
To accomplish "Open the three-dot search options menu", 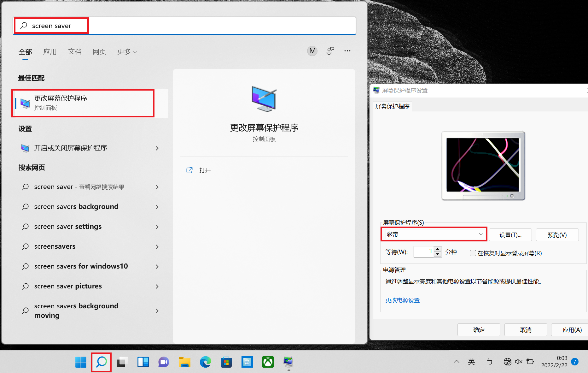I will [347, 51].
